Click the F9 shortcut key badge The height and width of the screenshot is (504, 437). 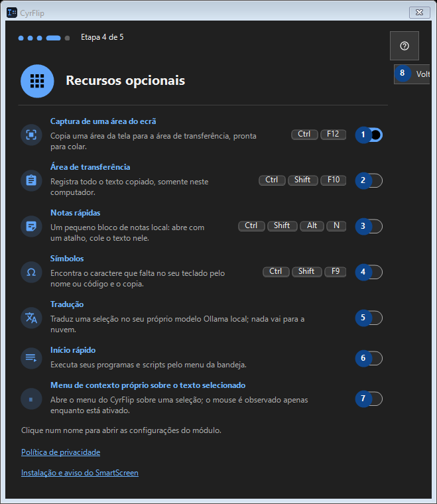(x=336, y=272)
